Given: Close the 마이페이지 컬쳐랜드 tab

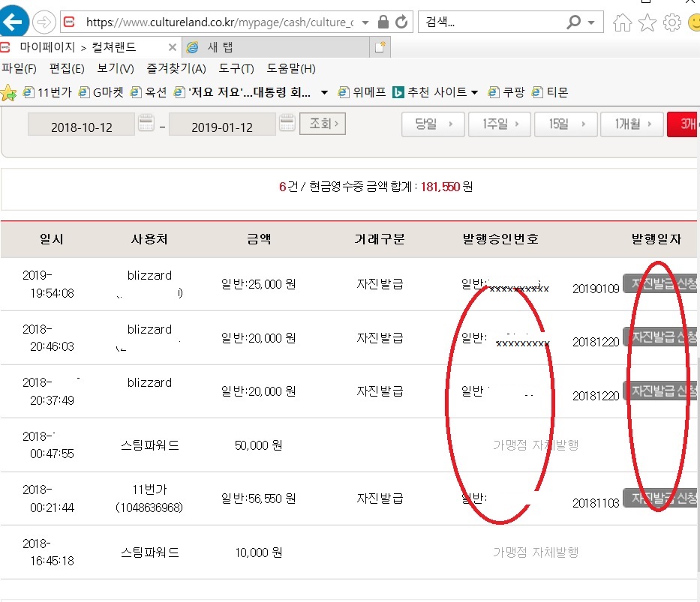Looking at the screenshot, I should (x=173, y=47).
